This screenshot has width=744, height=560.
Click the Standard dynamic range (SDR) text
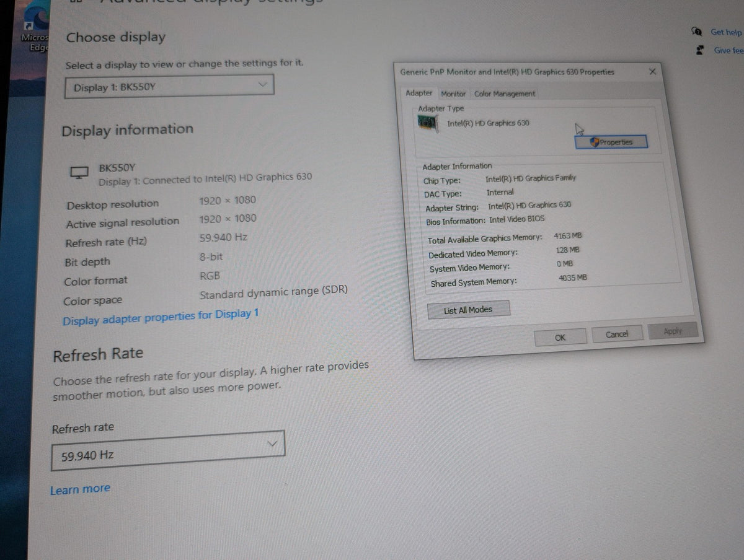[273, 292]
